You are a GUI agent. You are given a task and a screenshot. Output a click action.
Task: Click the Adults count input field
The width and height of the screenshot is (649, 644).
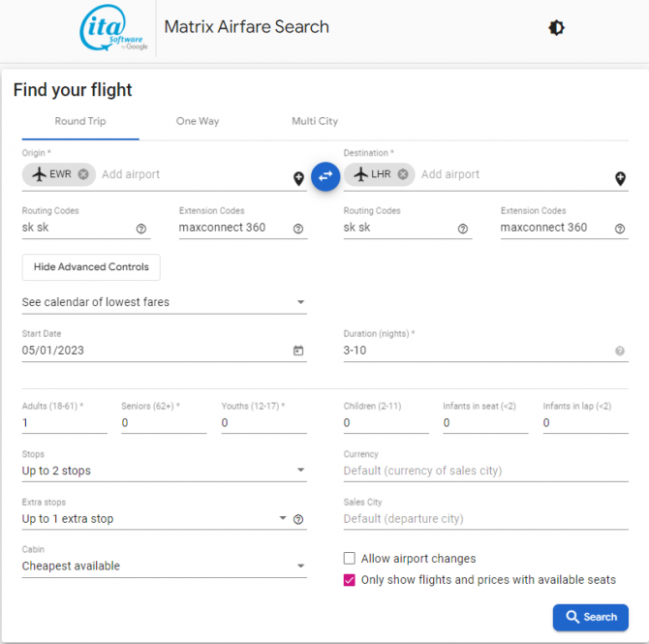[x=64, y=423]
